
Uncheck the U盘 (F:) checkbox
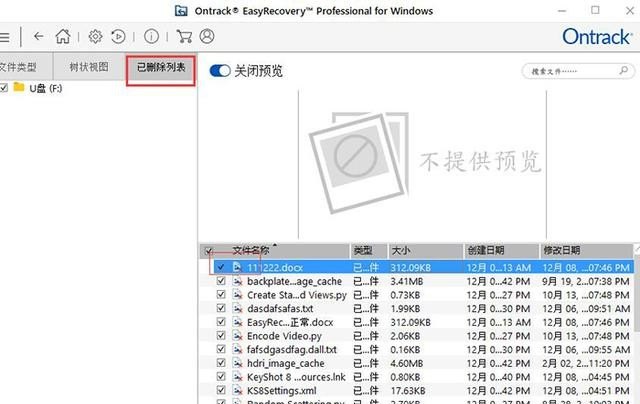4,87
